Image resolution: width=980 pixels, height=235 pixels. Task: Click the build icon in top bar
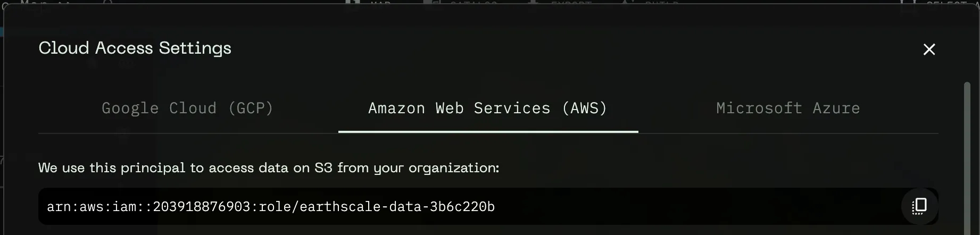click(x=627, y=3)
